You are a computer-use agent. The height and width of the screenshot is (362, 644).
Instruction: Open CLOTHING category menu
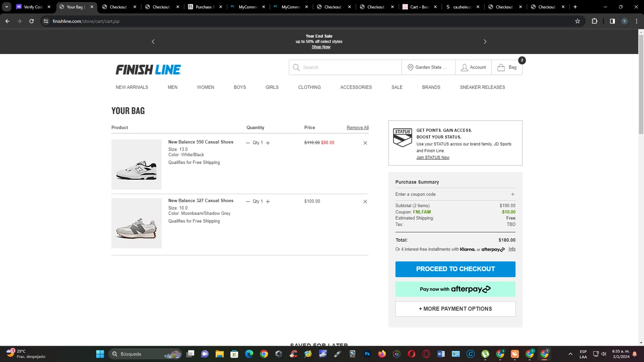pos(310,87)
